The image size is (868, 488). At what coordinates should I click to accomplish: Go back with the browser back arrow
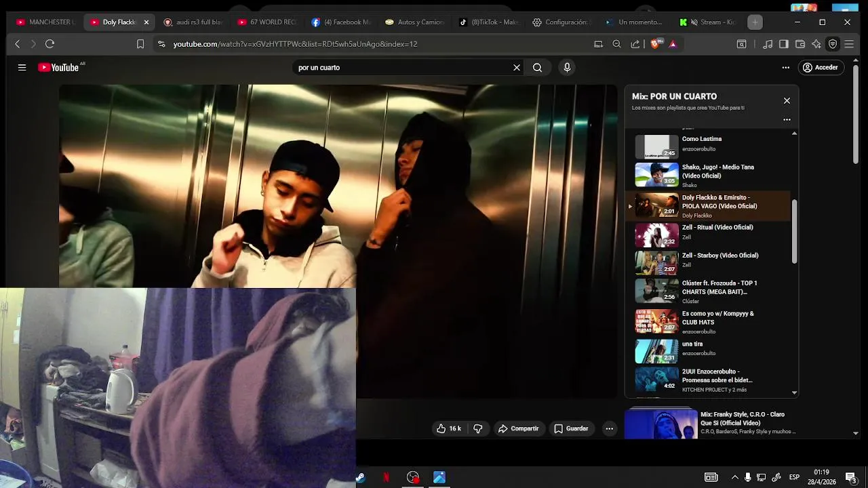[18, 44]
